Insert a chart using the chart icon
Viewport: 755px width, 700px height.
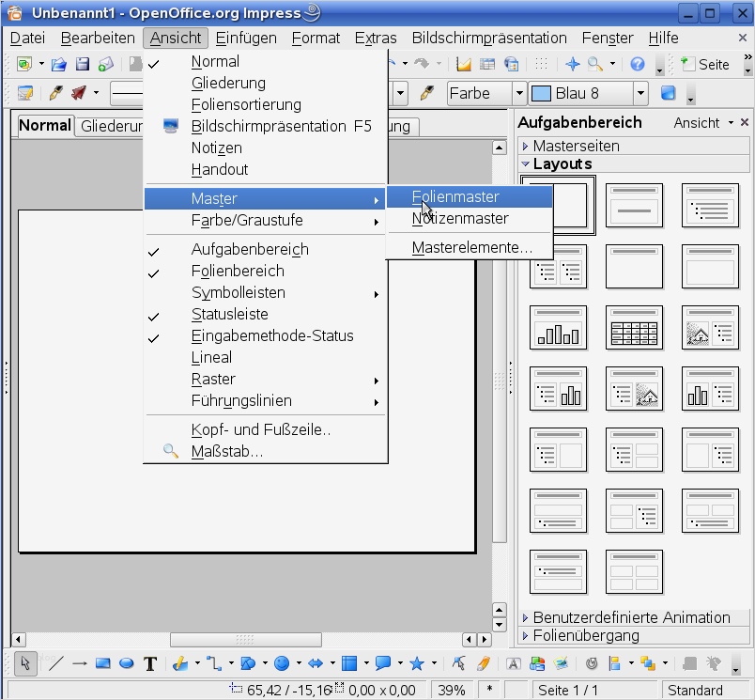[463, 64]
